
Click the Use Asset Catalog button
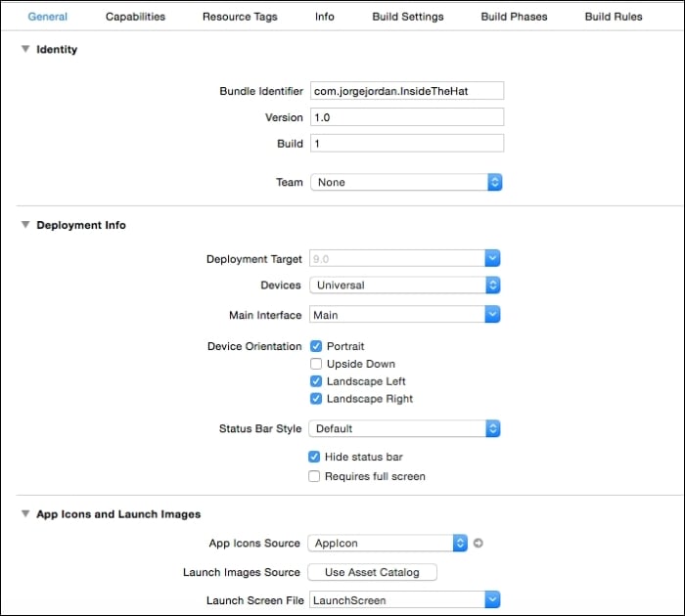click(372, 572)
